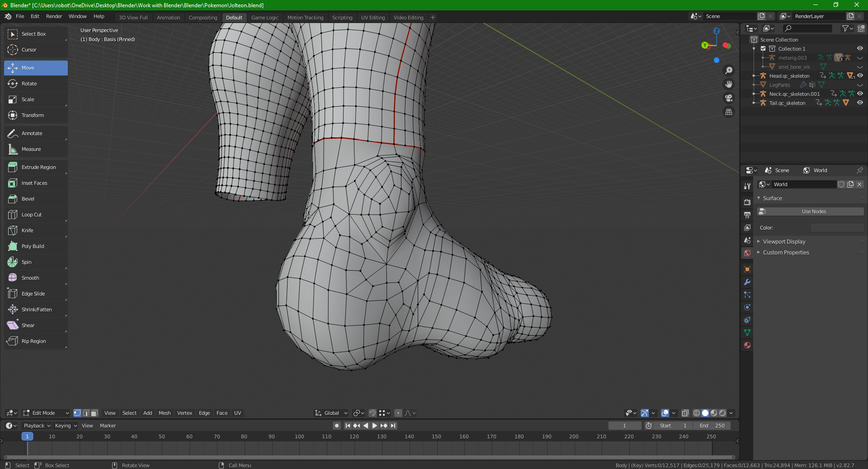Open the Modifier properties wrench tab
The width and height of the screenshot is (868, 469).
(x=747, y=282)
